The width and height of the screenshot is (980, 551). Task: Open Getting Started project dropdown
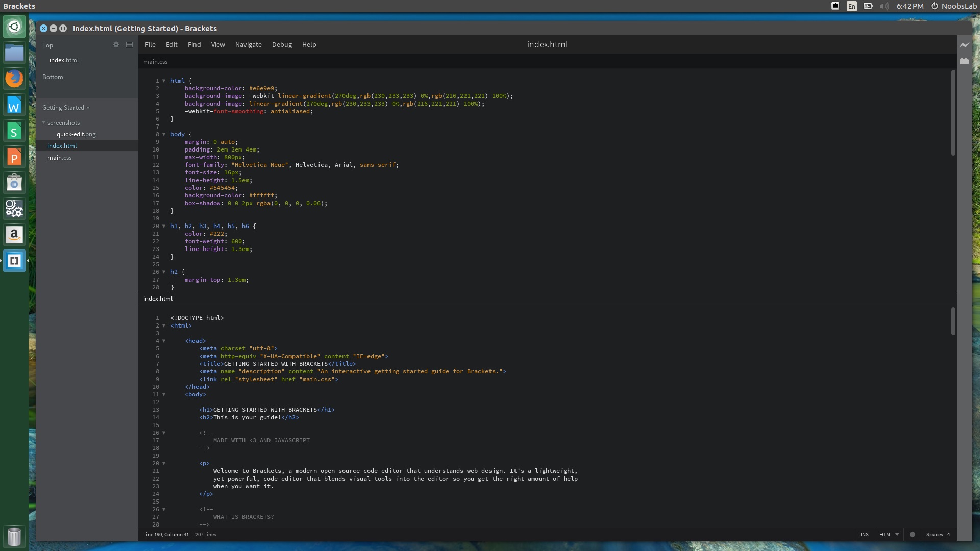[x=66, y=108]
